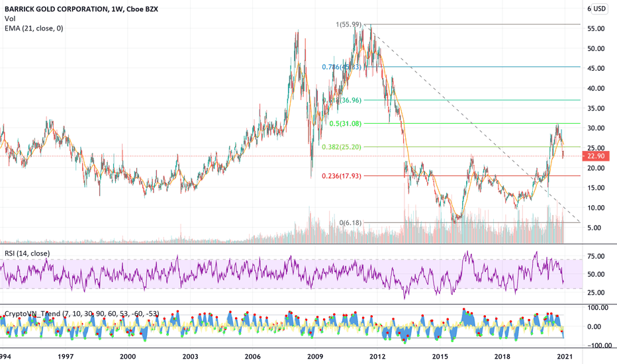Click the red 22.90 current price tag
The image size is (617, 364).
pyautogui.click(x=596, y=156)
